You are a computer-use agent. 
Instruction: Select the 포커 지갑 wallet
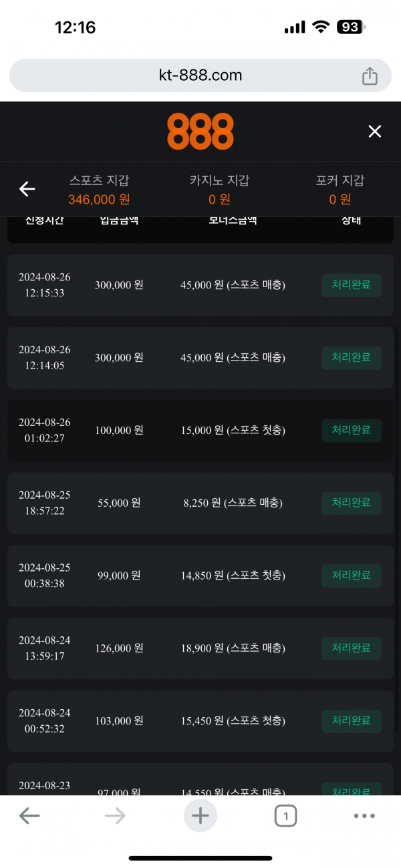pyautogui.click(x=340, y=190)
